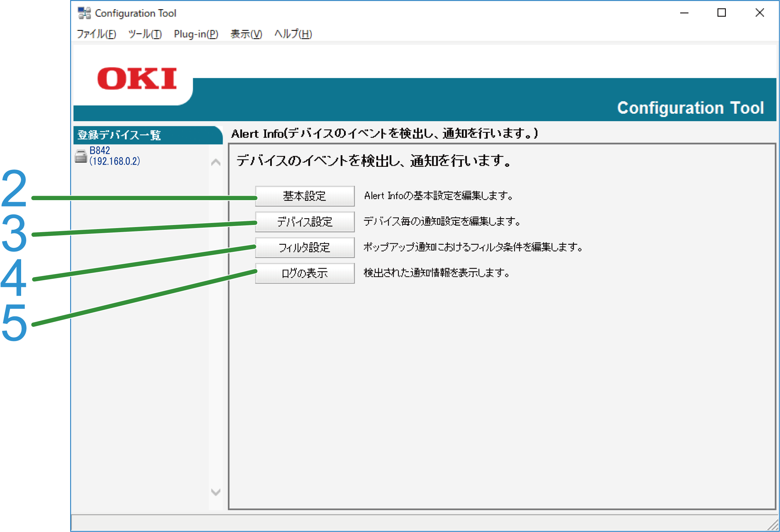
Task: Open the ヘルプ(H) menu
Action: pyautogui.click(x=293, y=34)
